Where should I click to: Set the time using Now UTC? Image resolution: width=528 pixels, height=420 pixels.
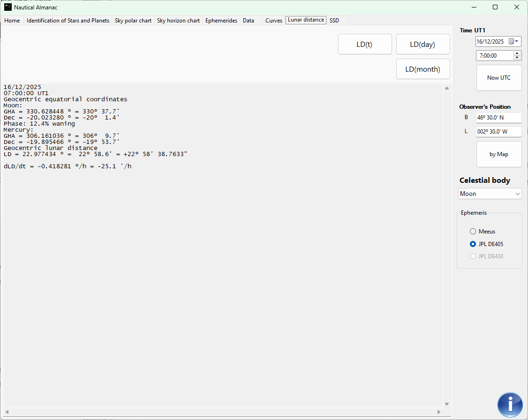pyautogui.click(x=498, y=78)
